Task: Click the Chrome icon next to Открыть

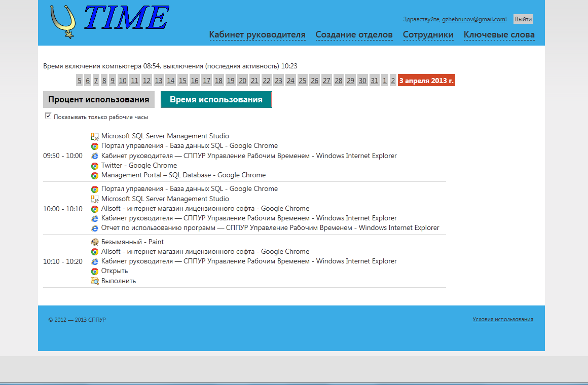Action: coord(95,271)
